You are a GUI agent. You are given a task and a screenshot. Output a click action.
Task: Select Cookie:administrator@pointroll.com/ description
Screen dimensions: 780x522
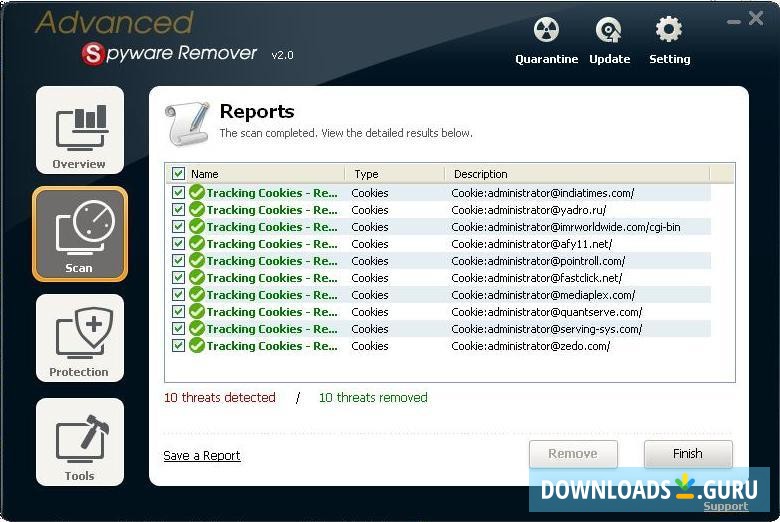[x=538, y=261]
